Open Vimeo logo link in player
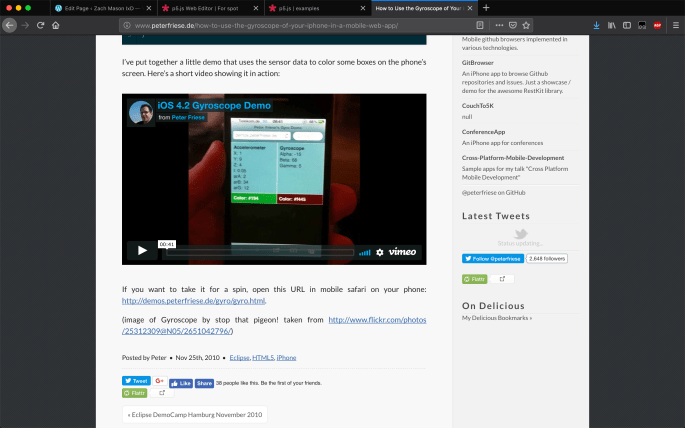Image resolution: width=685 pixels, height=428 pixels. 402,252
